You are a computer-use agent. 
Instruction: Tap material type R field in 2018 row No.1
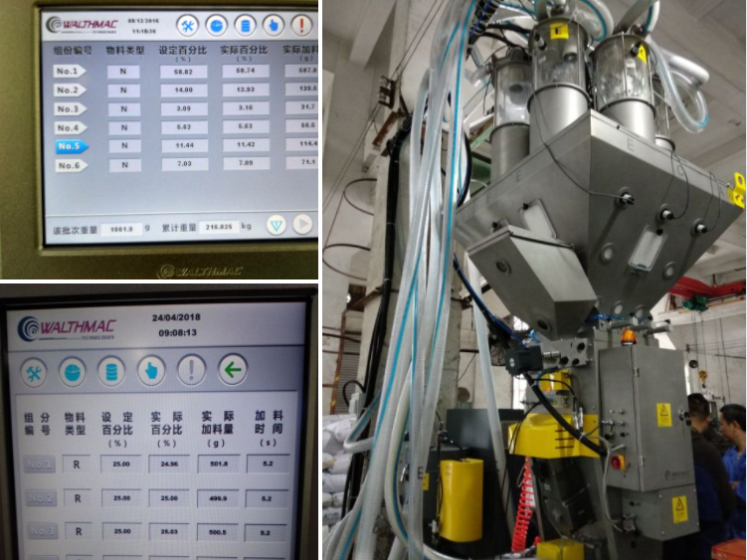coord(77,465)
